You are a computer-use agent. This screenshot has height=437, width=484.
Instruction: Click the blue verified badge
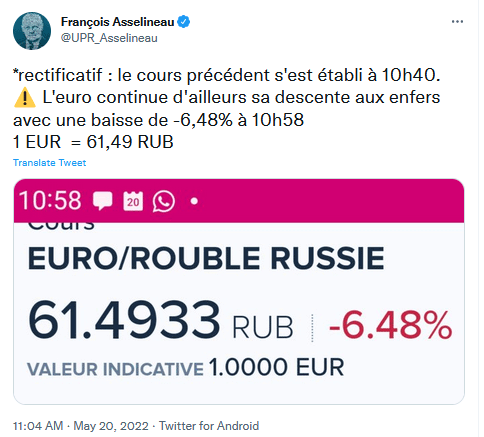(183, 22)
